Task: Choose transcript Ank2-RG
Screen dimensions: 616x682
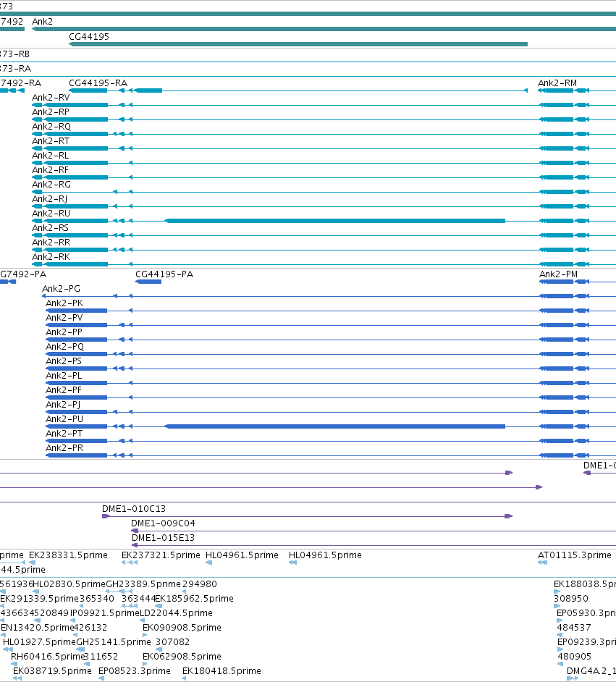Action: tap(51, 185)
